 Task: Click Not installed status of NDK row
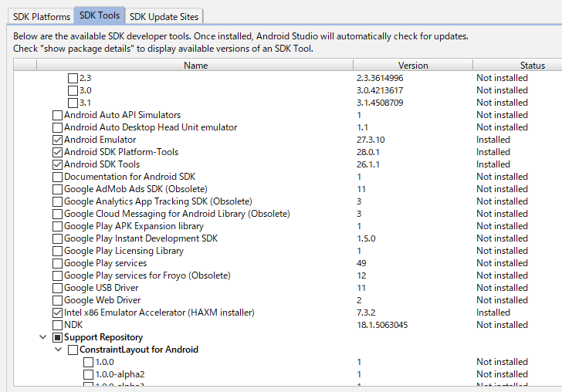(502, 325)
